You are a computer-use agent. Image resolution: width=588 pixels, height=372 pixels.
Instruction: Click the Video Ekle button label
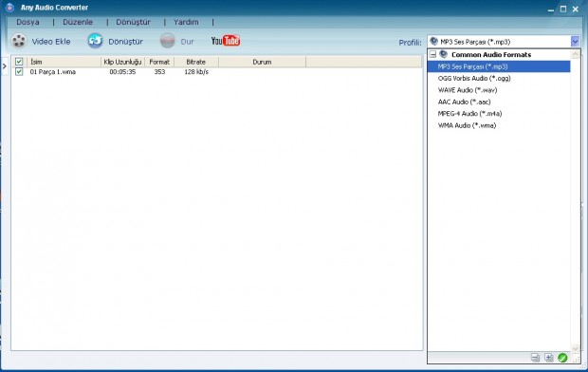pos(51,42)
